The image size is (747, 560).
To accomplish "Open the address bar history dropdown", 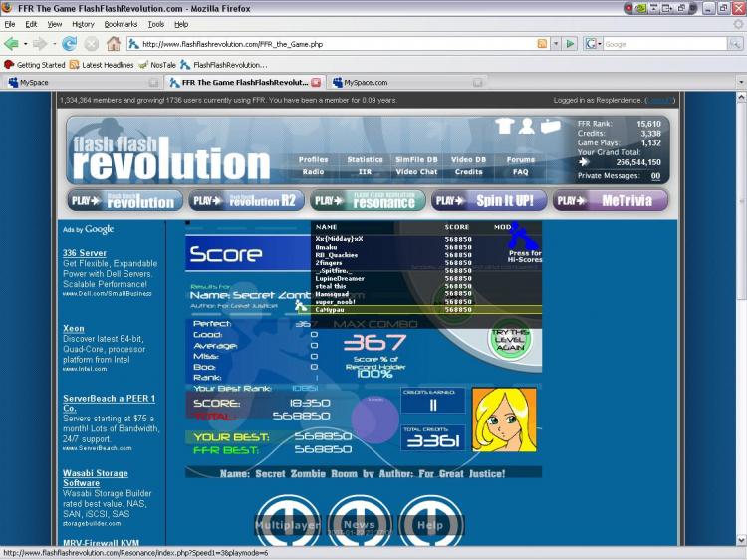I will [556, 44].
